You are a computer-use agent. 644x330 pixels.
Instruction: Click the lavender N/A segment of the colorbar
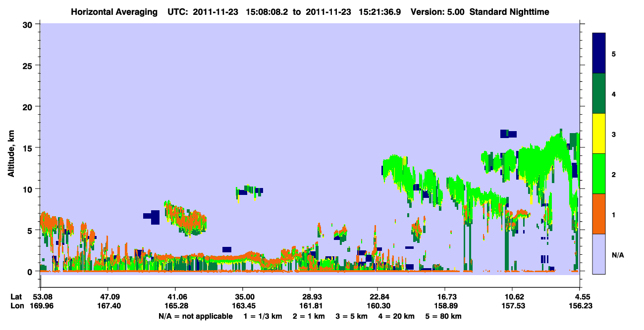(599, 254)
